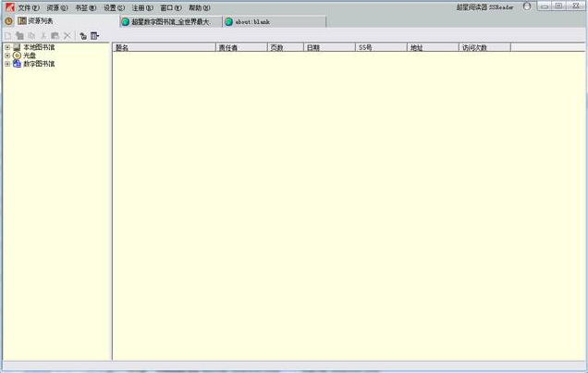588x373 pixels.
Task: Select 光盘 in the tree
Action: click(x=30, y=56)
